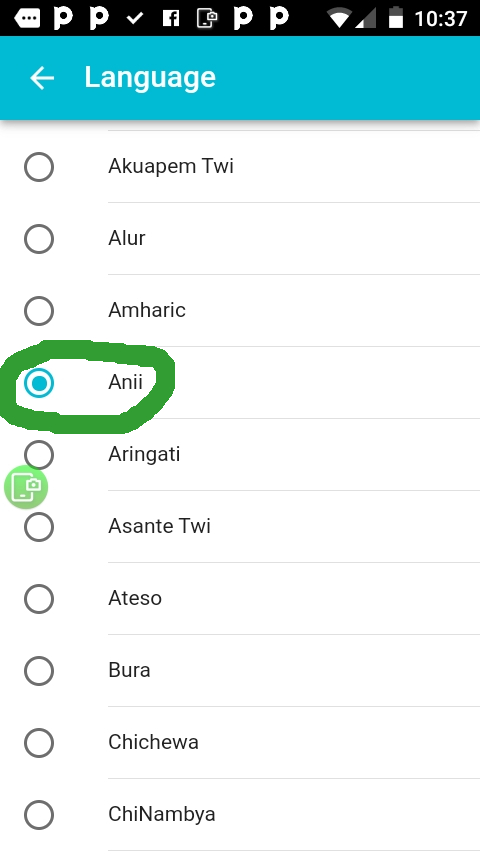
Task: Choose Aringati language label
Action: (x=144, y=454)
